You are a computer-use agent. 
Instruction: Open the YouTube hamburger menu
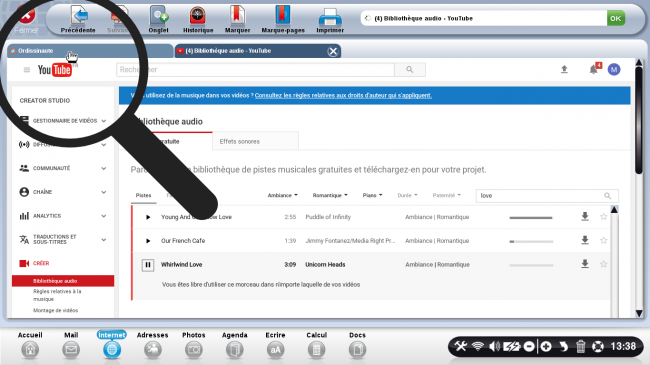[27, 70]
